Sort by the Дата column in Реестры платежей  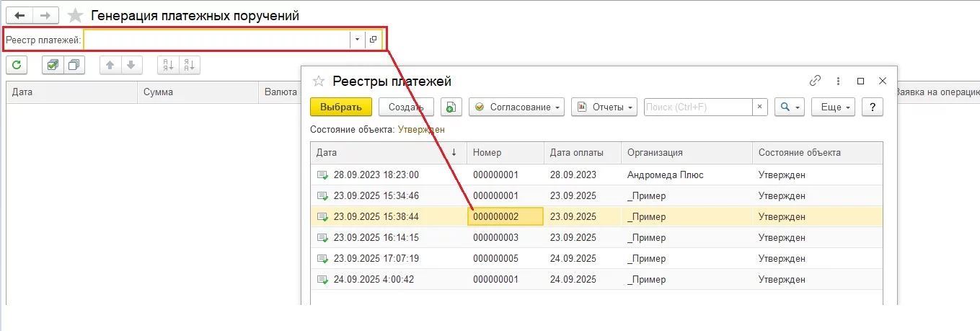[389, 153]
